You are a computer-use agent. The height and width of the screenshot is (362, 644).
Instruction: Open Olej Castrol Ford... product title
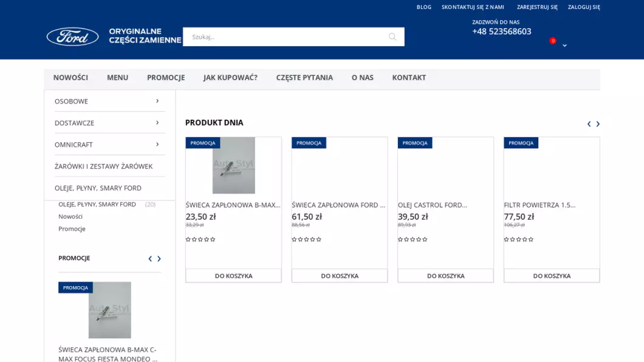coord(433,205)
